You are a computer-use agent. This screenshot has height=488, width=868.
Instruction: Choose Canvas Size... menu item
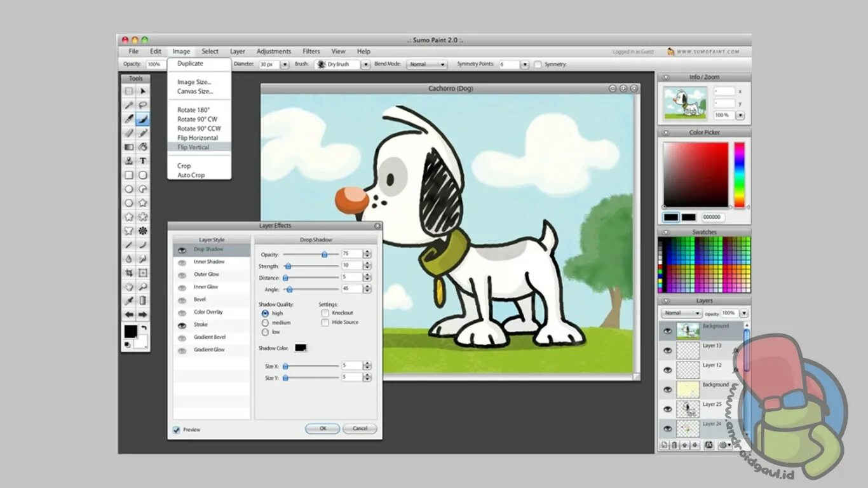(195, 91)
